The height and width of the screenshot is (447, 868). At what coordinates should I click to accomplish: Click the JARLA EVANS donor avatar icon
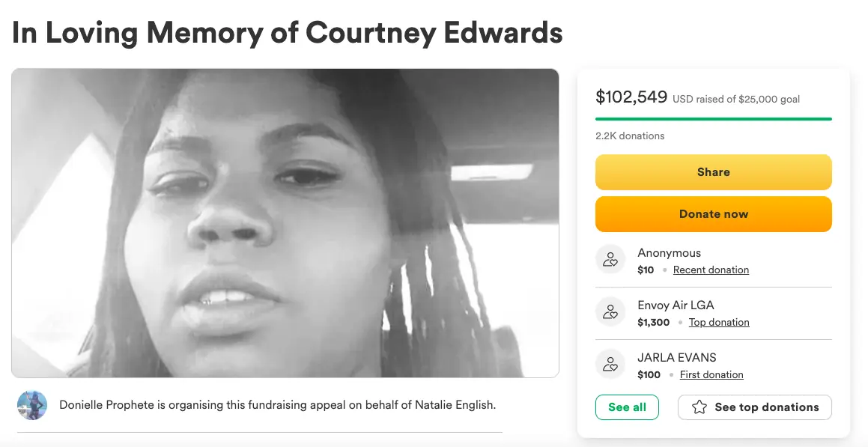click(x=610, y=365)
